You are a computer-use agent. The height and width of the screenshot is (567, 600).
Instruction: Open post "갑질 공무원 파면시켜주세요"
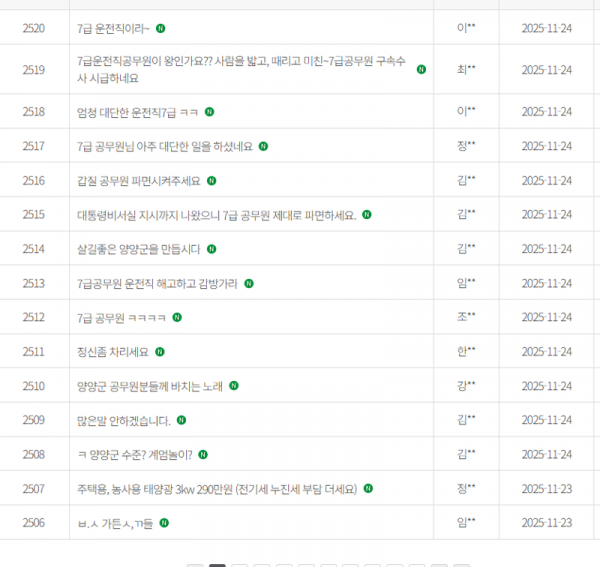point(138,180)
